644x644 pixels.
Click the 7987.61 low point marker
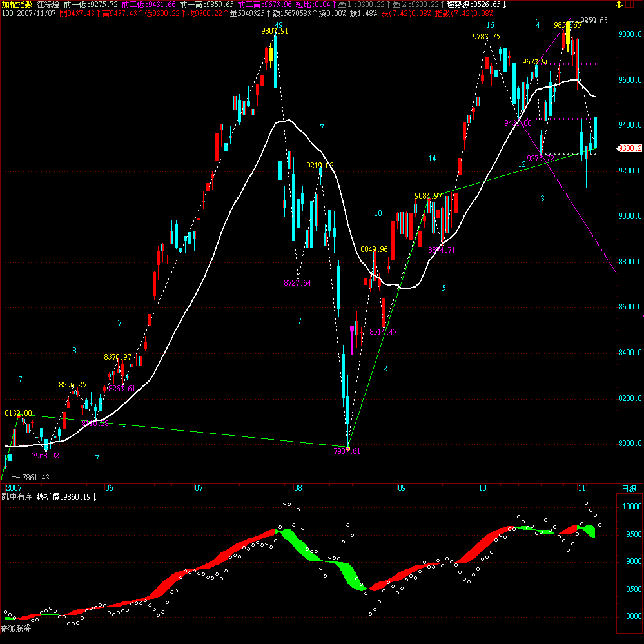(x=347, y=451)
